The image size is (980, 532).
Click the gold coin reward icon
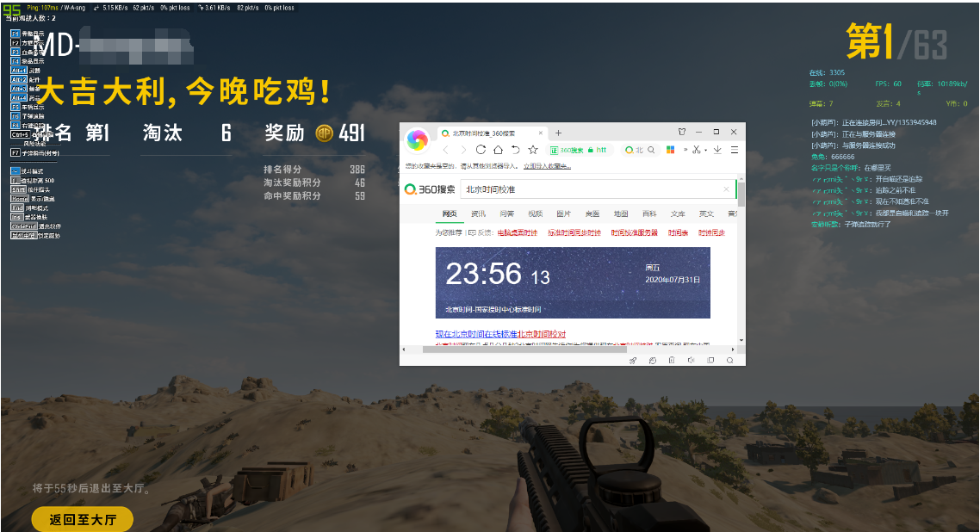tap(325, 133)
